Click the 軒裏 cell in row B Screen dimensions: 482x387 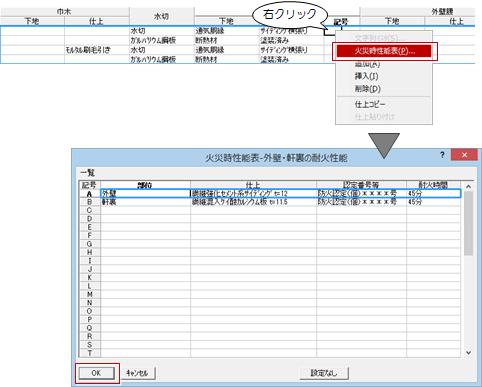click(x=145, y=202)
